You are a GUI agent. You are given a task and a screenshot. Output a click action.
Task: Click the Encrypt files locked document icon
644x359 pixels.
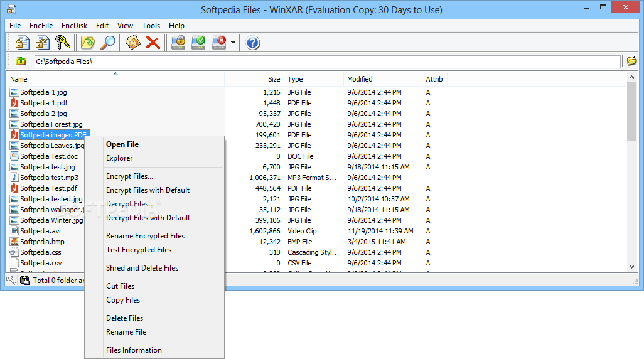point(22,43)
